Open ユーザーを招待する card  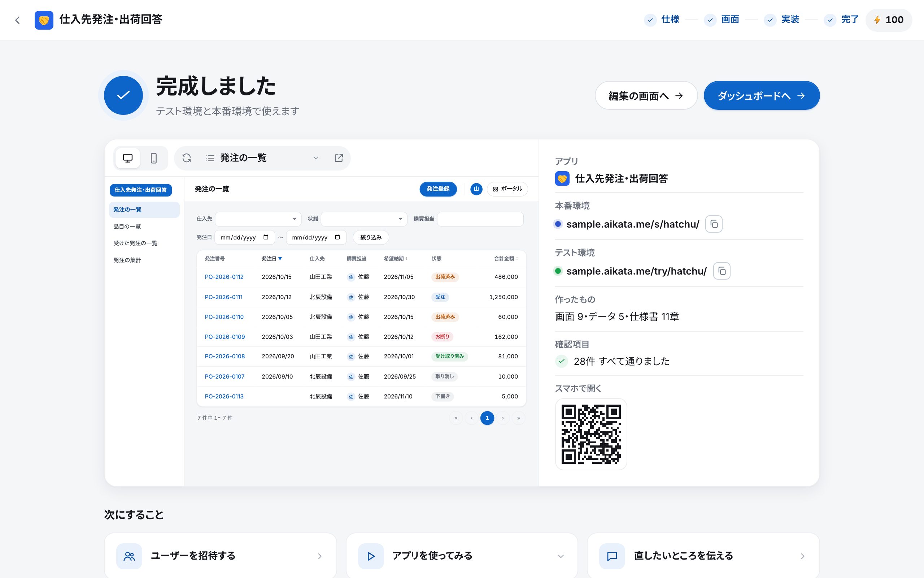(x=220, y=556)
